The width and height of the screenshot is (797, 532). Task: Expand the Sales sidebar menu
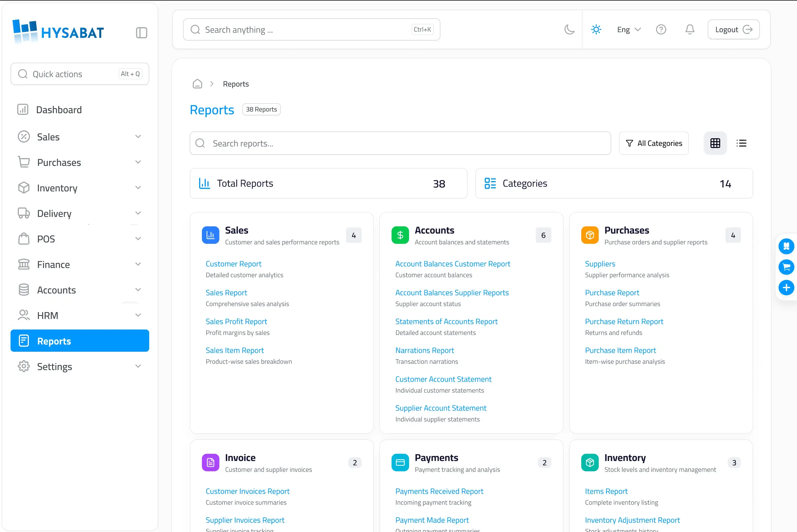[x=80, y=137]
